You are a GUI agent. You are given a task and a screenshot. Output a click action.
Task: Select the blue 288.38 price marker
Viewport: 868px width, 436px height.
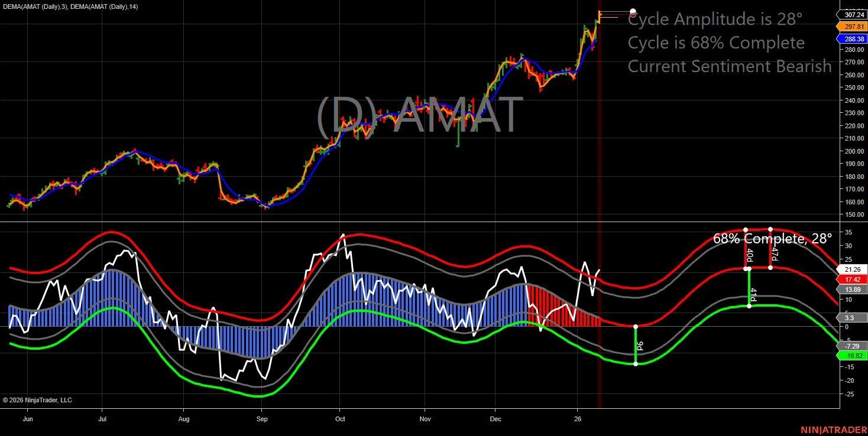click(852, 39)
